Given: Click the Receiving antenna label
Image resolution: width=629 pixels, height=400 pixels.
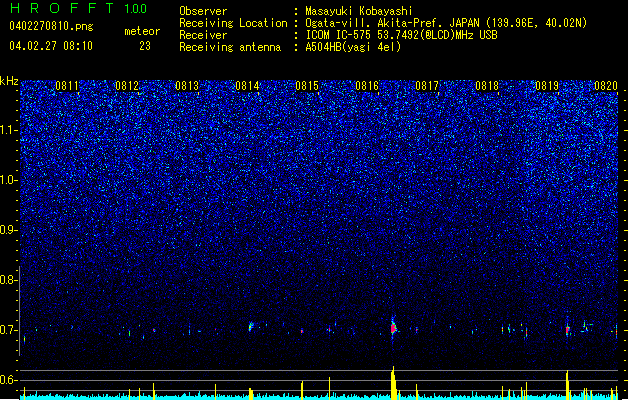Looking at the screenshot, I should pos(230,47).
